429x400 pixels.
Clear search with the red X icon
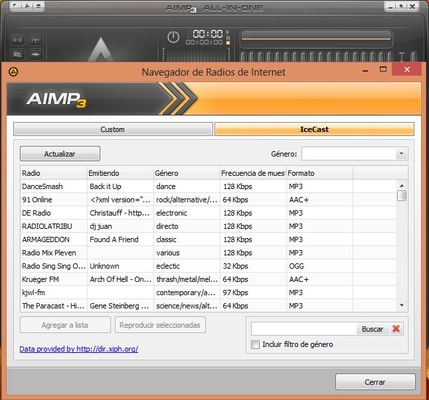(x=396, y=329)
